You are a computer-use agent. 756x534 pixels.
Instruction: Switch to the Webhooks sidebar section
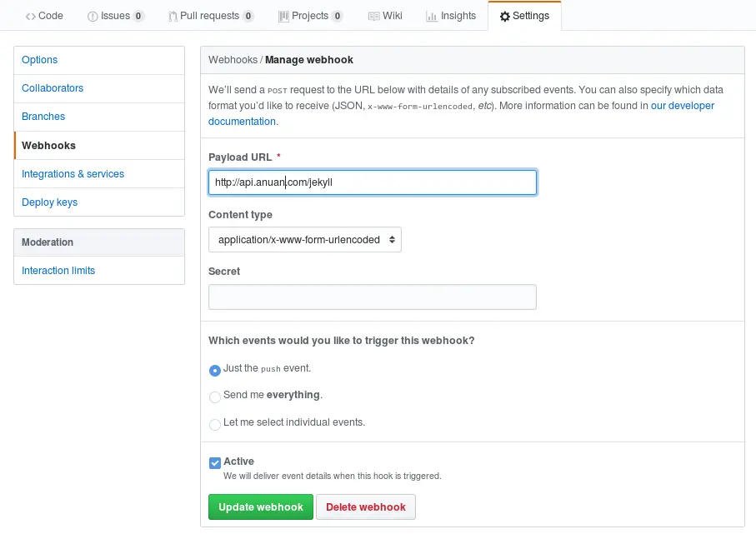pyautogui.click(x=48, y=145)
